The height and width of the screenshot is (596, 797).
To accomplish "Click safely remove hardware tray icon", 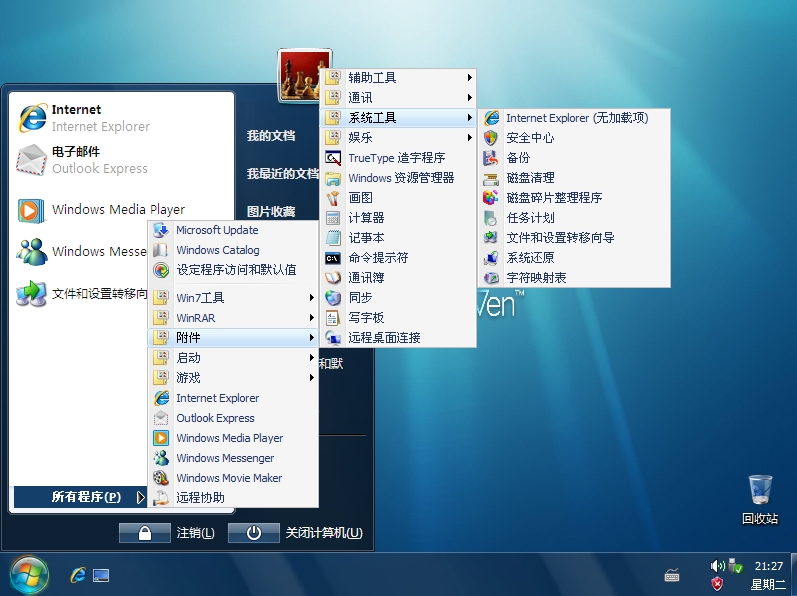I will [x=735, y=566].
